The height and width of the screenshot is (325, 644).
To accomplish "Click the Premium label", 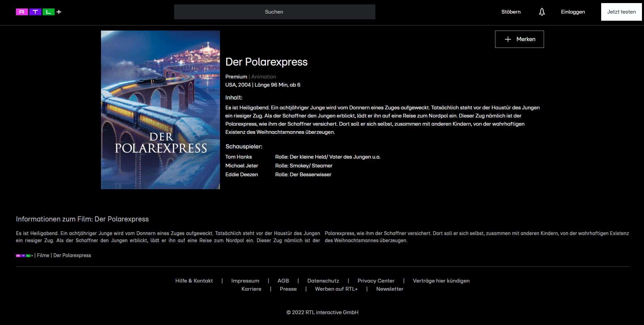I will click(236, 77).
